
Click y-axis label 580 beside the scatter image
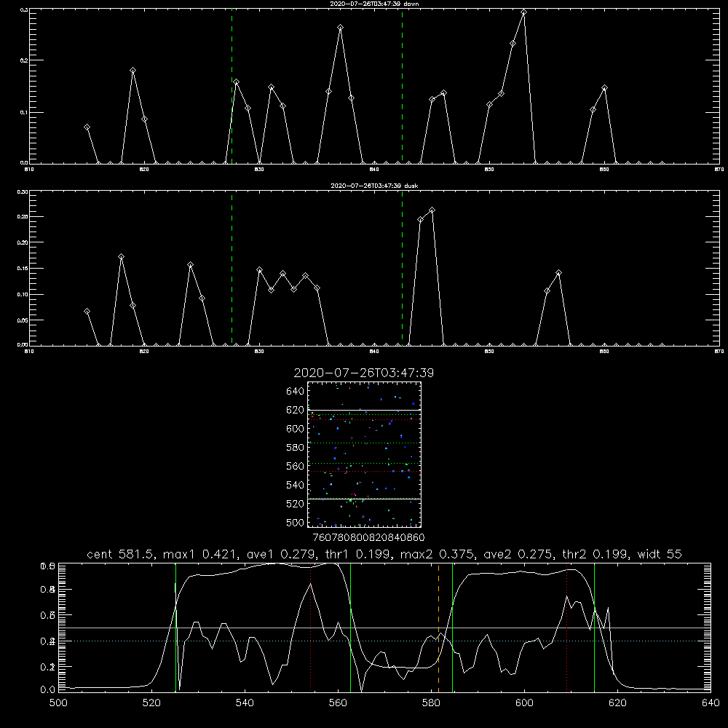tap(296, 448)
